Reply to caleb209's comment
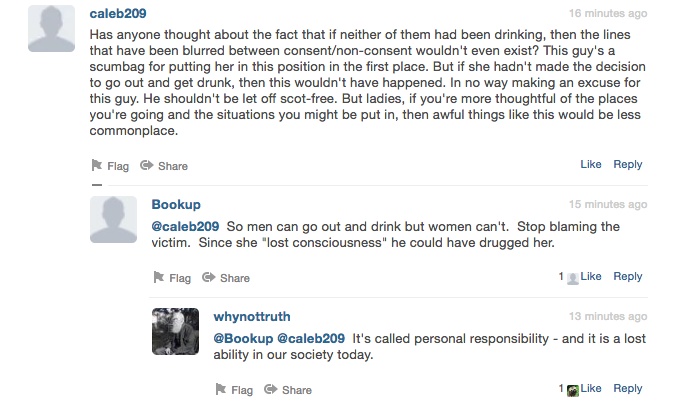This screenshot has height=406, width=696. tap(628, 164)
